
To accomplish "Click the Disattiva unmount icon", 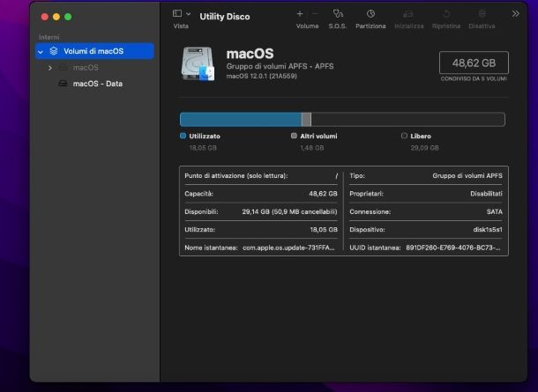I will tap(482, 14).
